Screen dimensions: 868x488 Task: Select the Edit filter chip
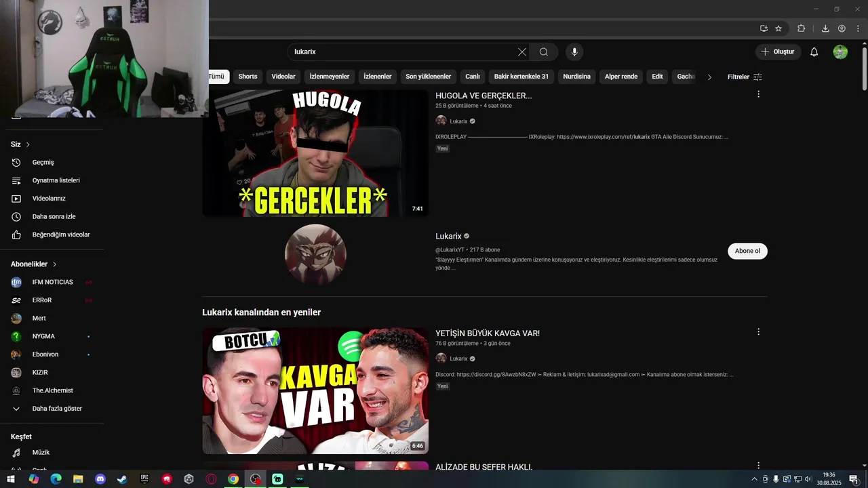click(x=657, y=77)
